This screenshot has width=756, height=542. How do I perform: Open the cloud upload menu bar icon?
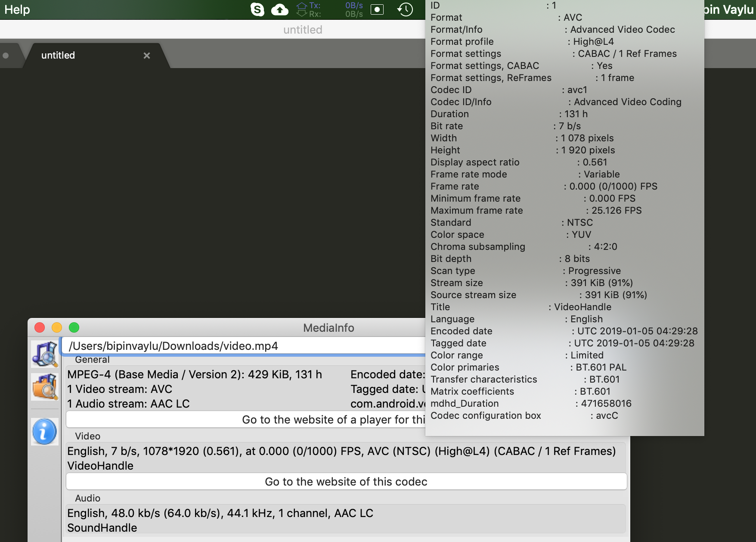point(280,9)
